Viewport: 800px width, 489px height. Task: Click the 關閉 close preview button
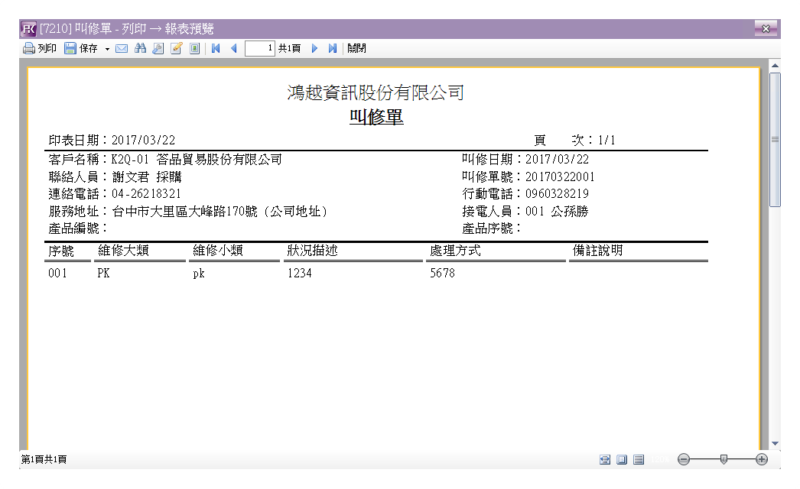tap(357, 48)
